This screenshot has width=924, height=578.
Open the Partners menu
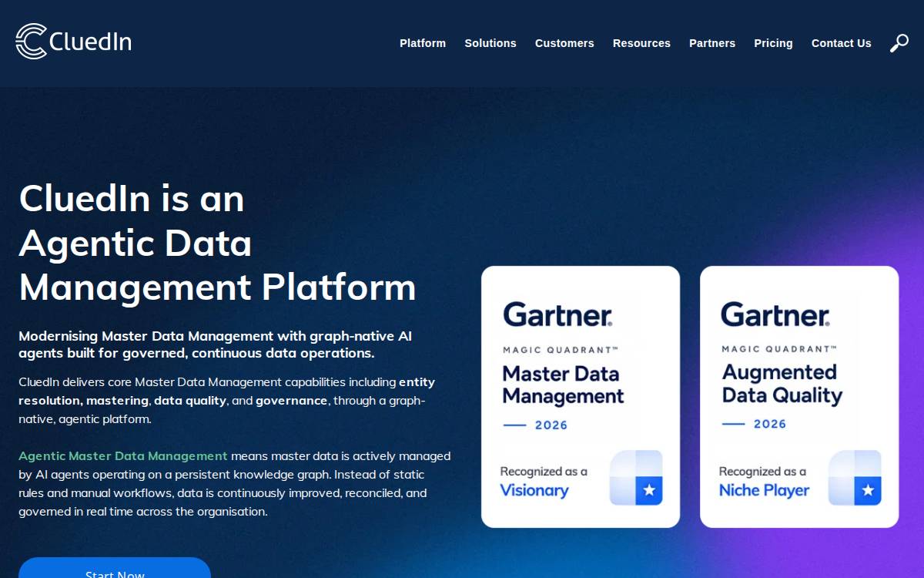point(712,43)
